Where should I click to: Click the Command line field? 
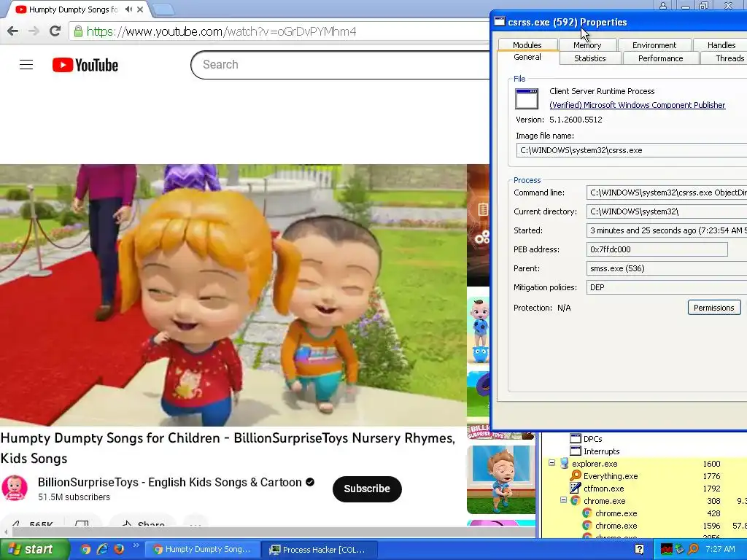pos(667,192)
